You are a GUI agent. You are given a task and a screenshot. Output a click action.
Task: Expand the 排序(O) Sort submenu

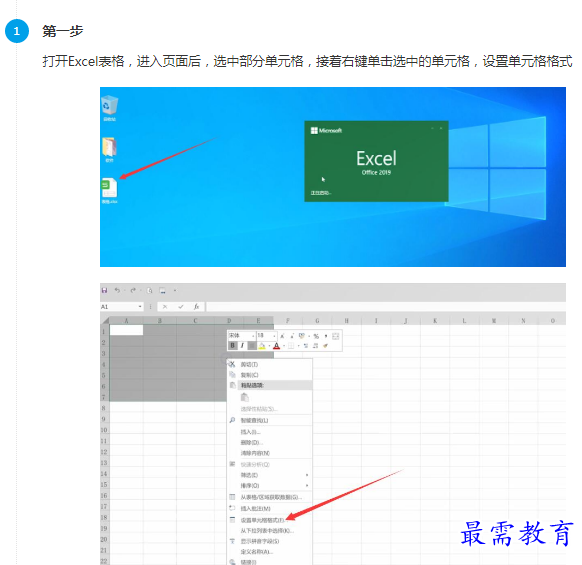270,486
